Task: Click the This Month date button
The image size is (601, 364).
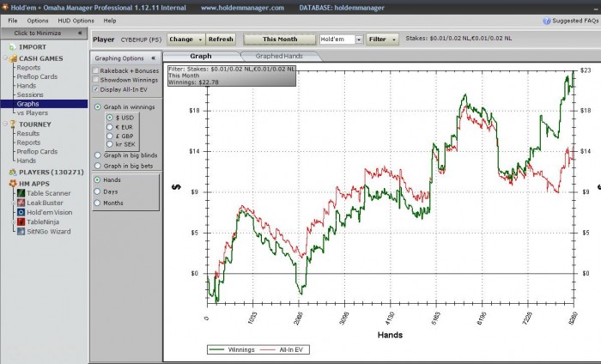Action: pos(280,39)
